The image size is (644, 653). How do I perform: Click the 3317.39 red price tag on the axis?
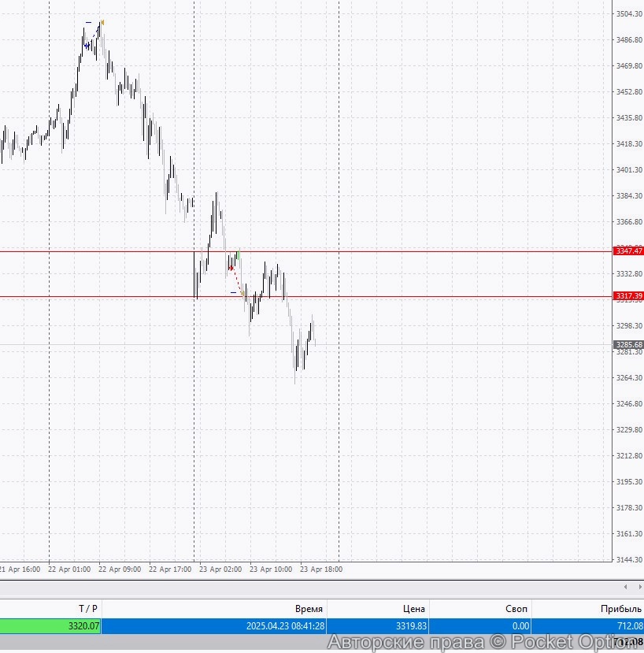[x=628, y=296]
